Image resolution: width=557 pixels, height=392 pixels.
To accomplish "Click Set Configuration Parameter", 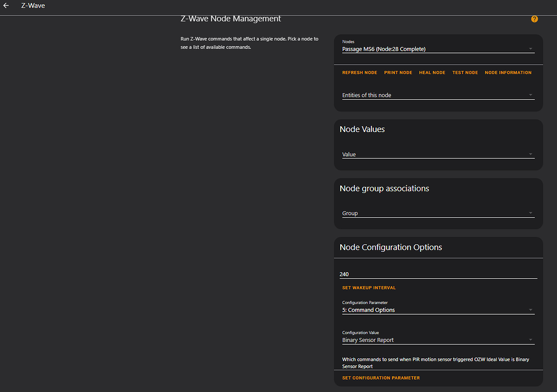I will (x=381, y=378).
